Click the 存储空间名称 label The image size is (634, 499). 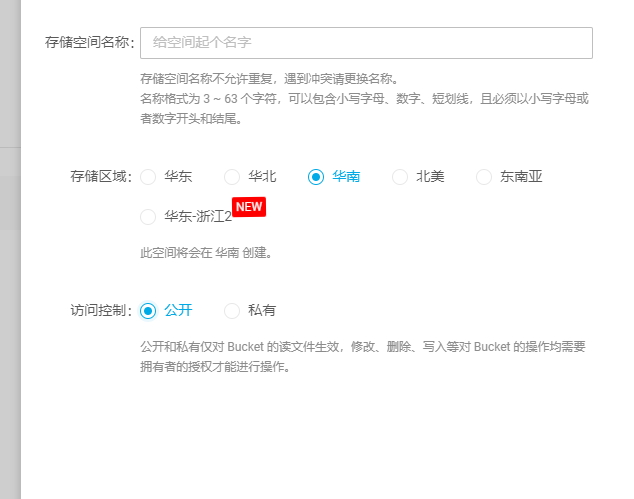coord(90,42)
